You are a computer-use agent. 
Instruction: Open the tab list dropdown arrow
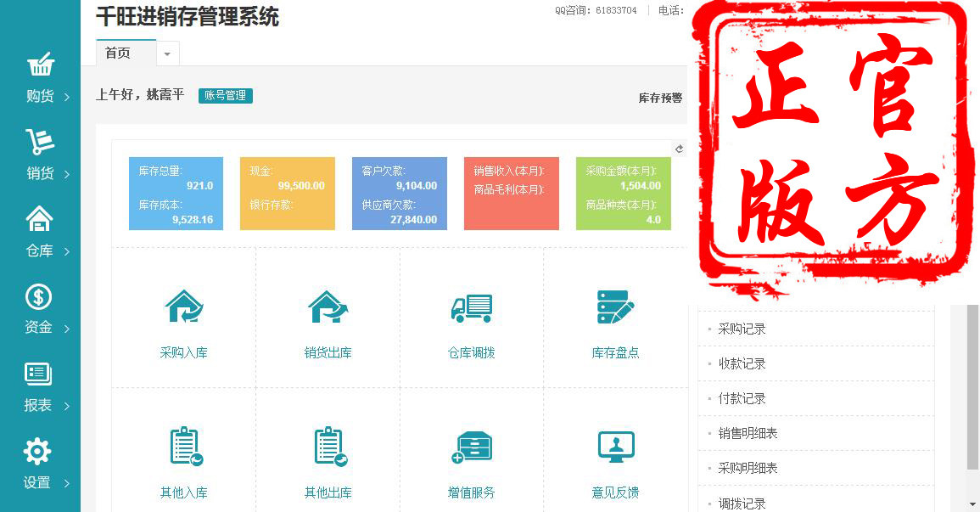(167, 53)
